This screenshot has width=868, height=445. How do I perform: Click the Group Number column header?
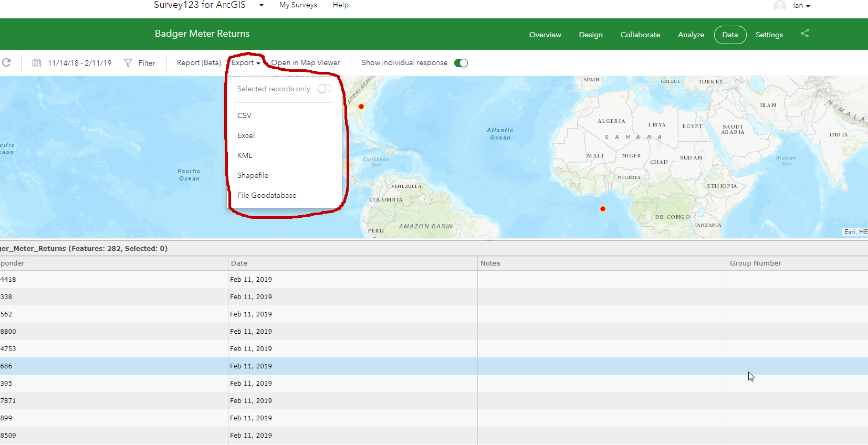[x=798, y=263]
